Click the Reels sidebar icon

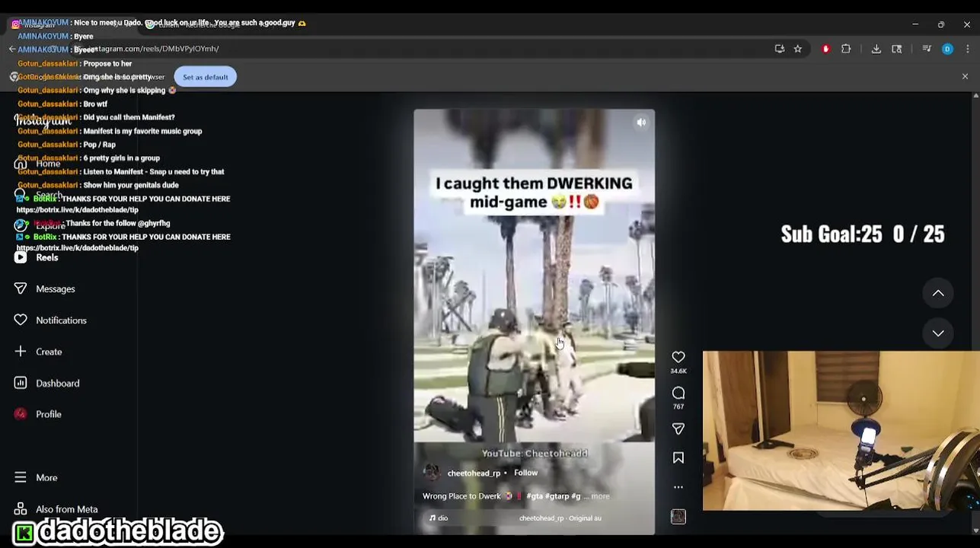(21, 258)
